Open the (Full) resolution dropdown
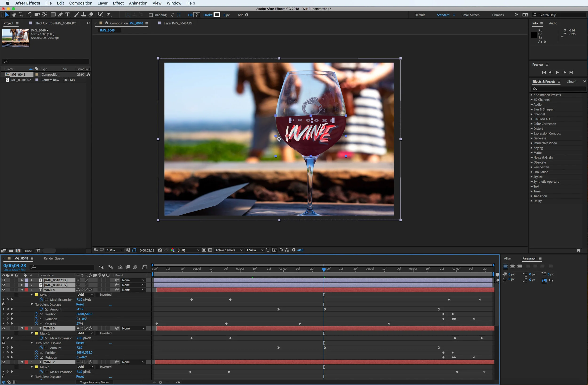This screenshot has height=385, width=588. click(188, 250)
